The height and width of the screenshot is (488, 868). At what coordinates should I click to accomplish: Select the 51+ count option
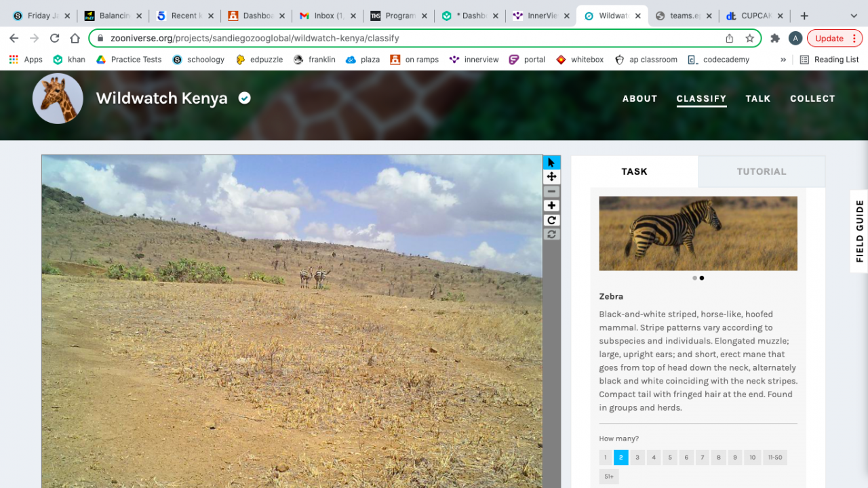(x=609, y=476)
